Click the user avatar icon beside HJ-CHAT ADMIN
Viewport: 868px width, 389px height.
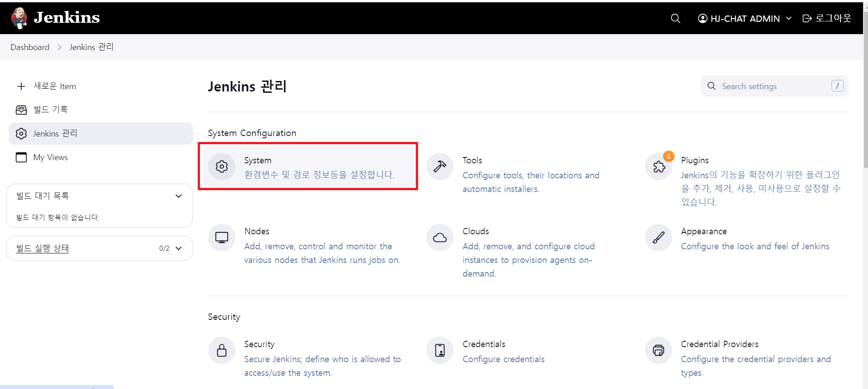(x=703, y=18)
